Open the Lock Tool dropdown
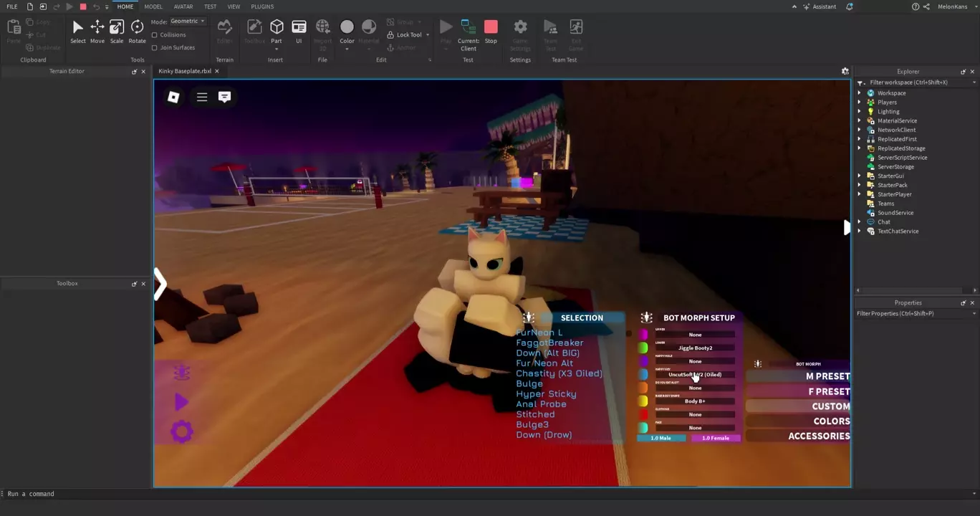Viewport: 980px width, 516px height. [428, 35]
